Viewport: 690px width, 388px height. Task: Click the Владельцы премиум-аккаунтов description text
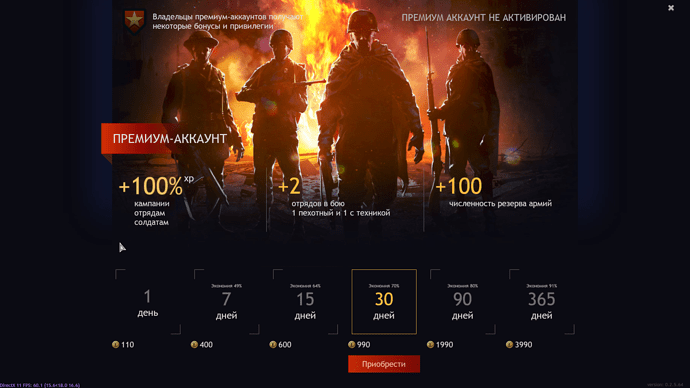pyautogui.click(x=228, y=22)
